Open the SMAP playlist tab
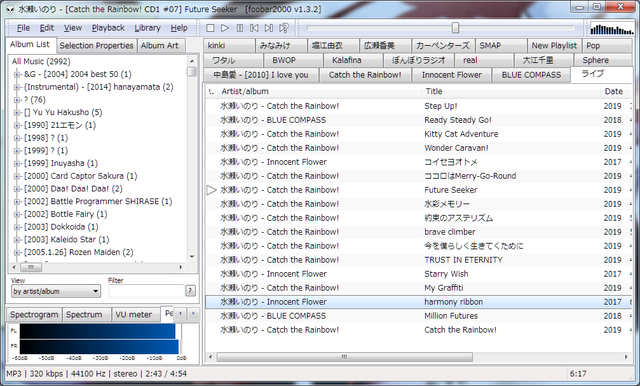 pyautogui.click(x=501, y=45)
